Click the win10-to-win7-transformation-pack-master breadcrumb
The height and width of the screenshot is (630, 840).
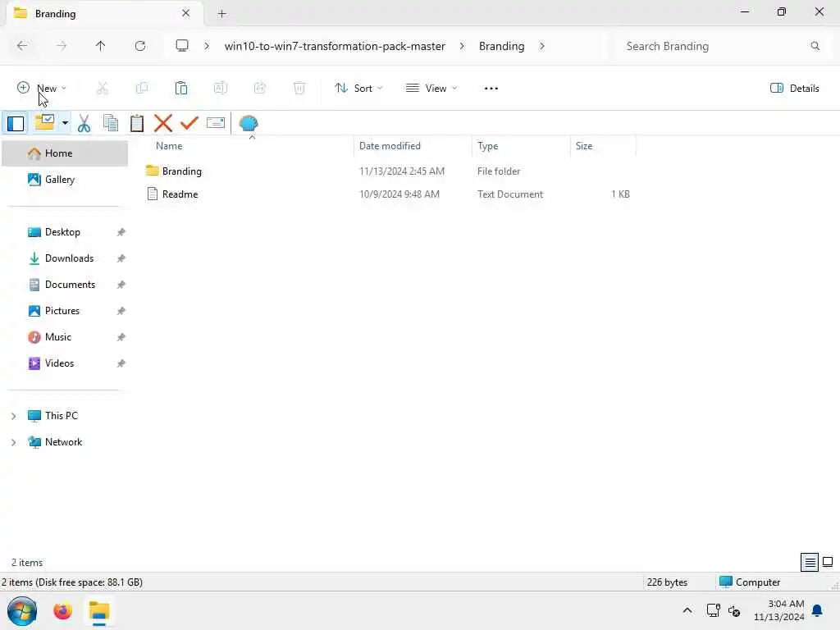(335, 46)
